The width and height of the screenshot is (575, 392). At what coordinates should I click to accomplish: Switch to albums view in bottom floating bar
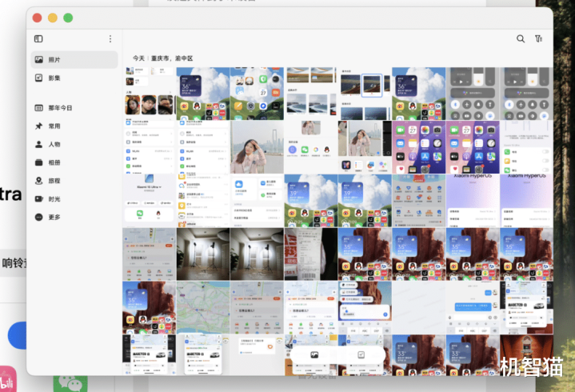[x=361, y=354]
